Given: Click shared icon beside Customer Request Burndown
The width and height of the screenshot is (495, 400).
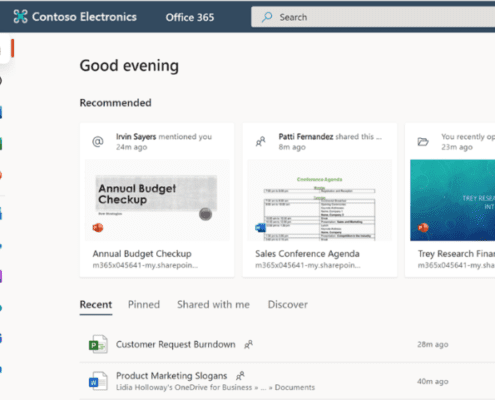Looking at the screenshot, I should [248, 344].
